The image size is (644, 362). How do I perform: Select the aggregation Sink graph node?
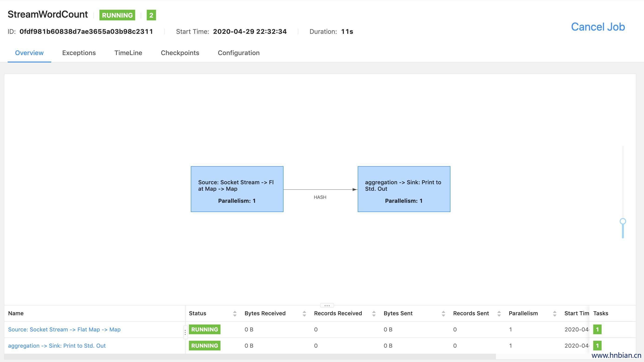(404, 189)
